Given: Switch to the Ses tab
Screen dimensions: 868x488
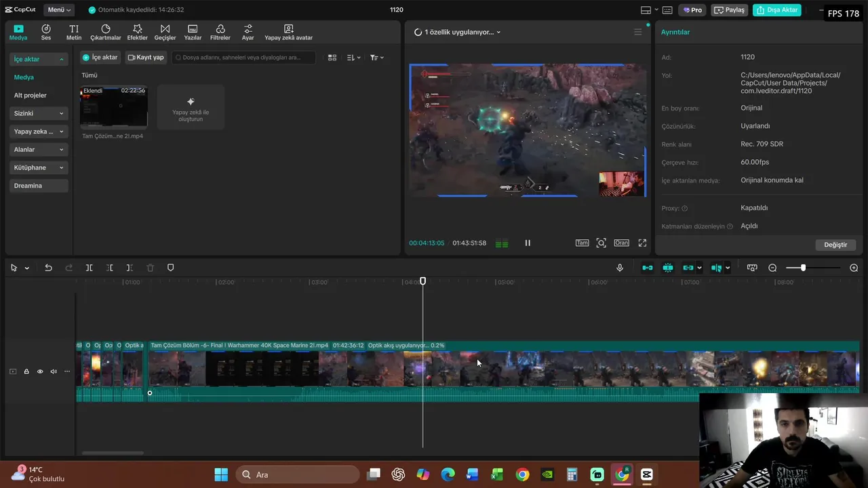Looking at the screenshot, I should coord(46,33).
